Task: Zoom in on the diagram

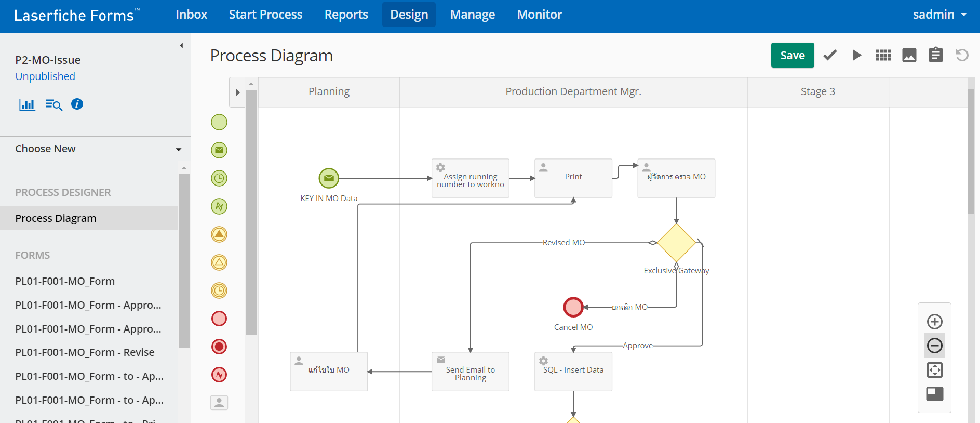Action: pyautogui.click(x=935, y=322)
